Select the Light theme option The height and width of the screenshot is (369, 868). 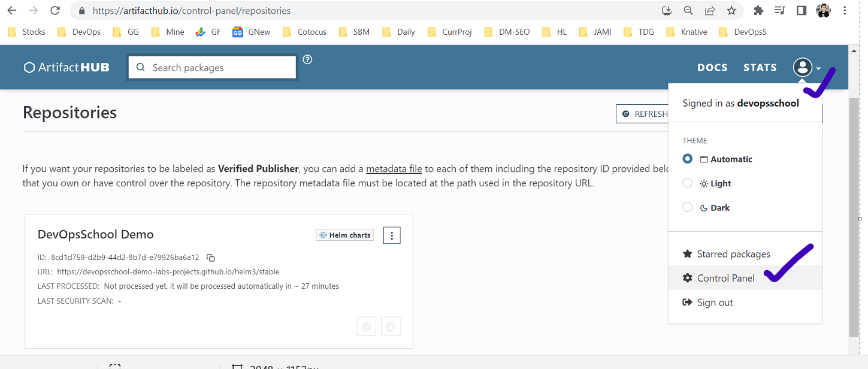[x=688, y=183]
